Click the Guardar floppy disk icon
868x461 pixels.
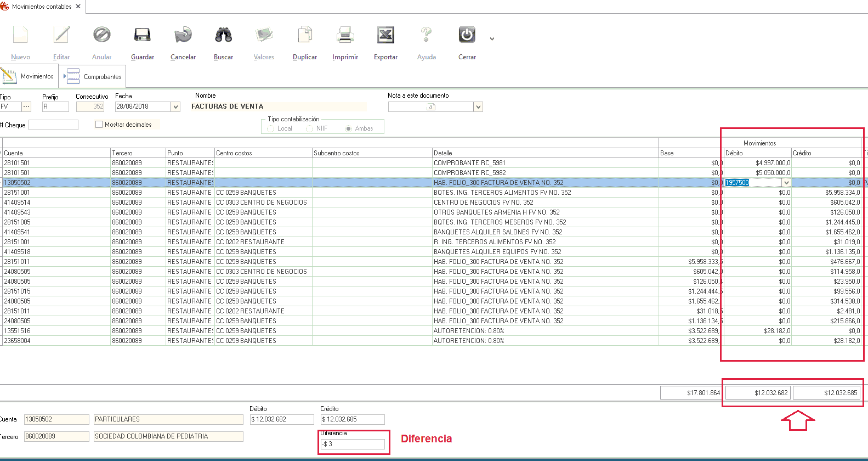(x=142, y=35)
